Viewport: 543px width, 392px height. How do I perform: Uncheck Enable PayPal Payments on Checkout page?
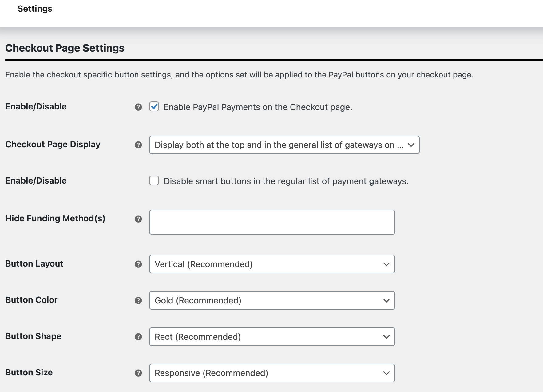154,107
